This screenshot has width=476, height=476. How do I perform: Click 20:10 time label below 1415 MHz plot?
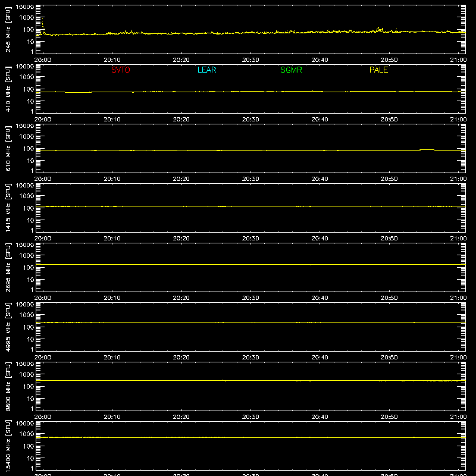(x=112, y=239)
